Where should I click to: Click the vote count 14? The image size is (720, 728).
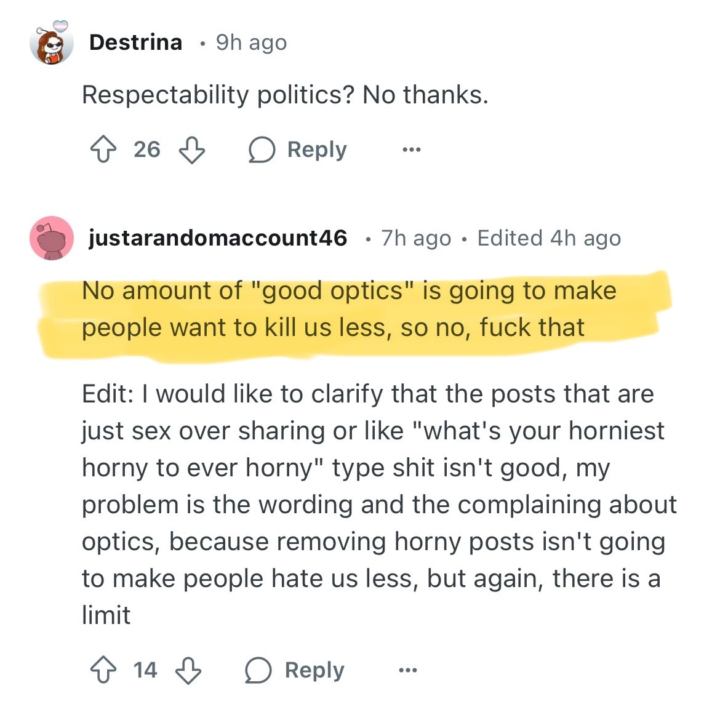145,670
